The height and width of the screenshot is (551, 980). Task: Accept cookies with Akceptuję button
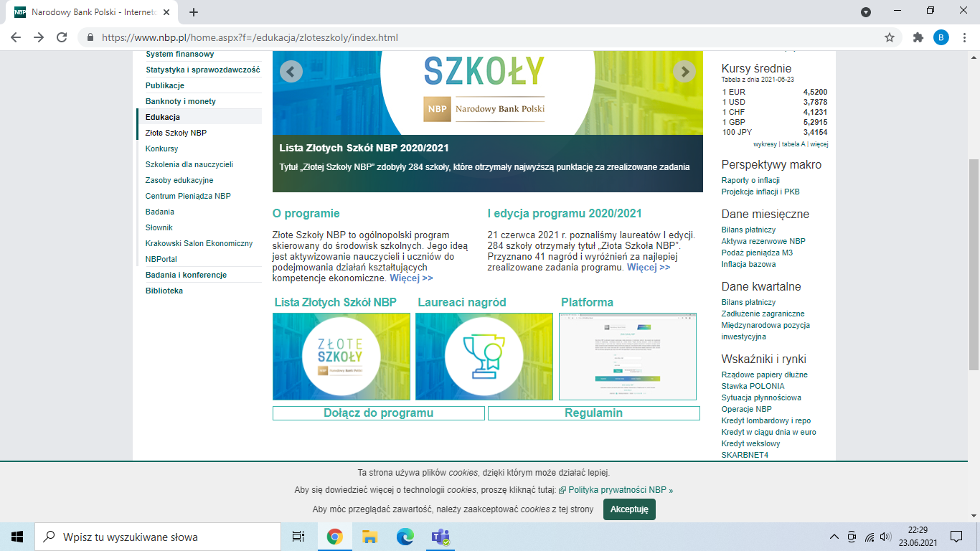629,509
